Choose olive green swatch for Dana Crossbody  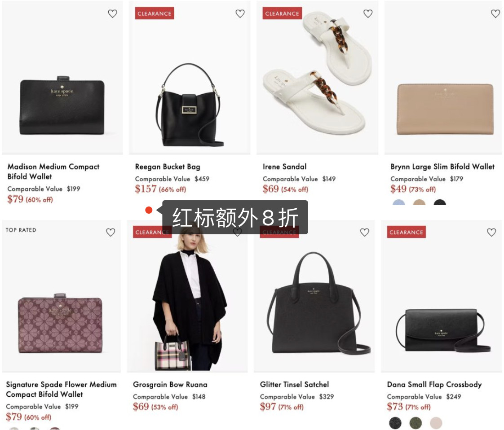pyautogui.click(x=416, y=423)
